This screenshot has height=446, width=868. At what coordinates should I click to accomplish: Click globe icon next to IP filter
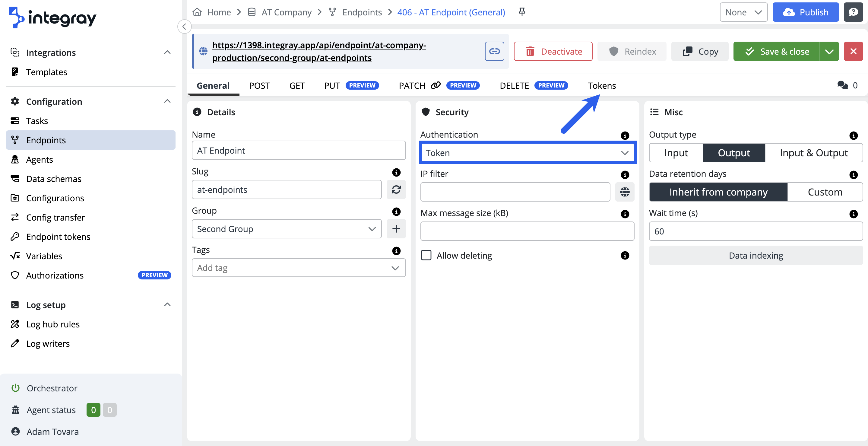(x=624, y=192)
